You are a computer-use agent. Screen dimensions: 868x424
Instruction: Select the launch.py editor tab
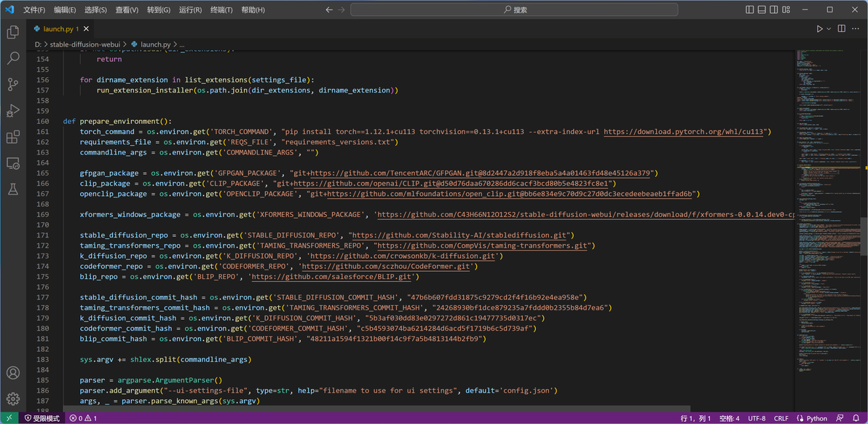coord(58,29)
